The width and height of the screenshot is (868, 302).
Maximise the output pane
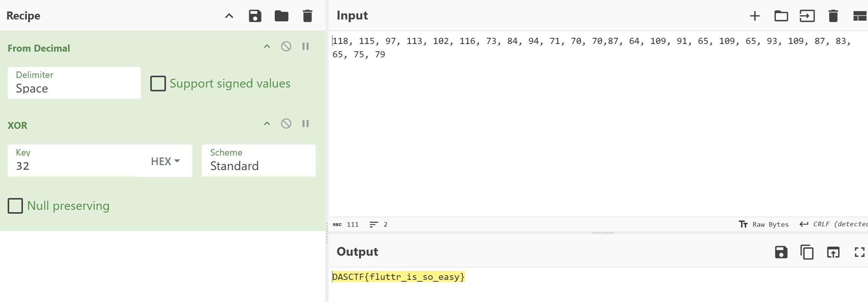860,252
